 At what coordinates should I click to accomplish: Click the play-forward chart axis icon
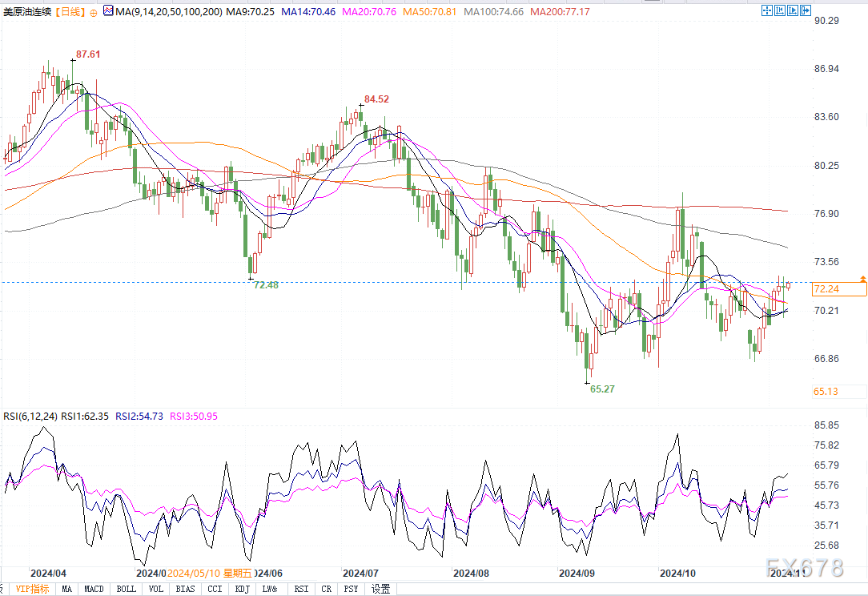(x=793, y=10)
